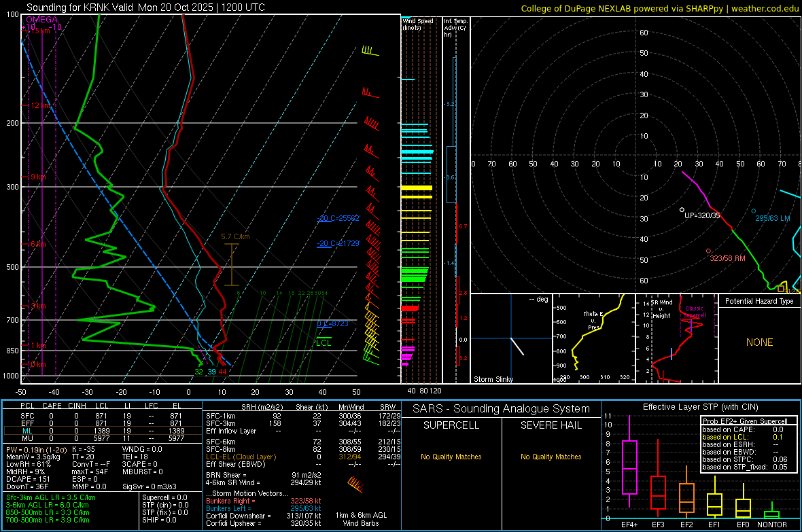Click the MU parcel row
Screen dimensions: 802x532
(103, 438)
